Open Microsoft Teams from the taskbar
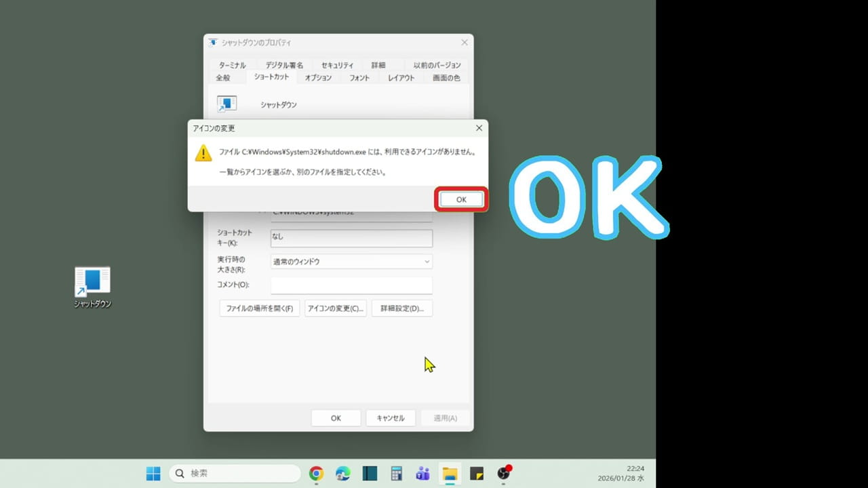Image resolution: width=868 pixels, height=488 pixels. point(422,473)
